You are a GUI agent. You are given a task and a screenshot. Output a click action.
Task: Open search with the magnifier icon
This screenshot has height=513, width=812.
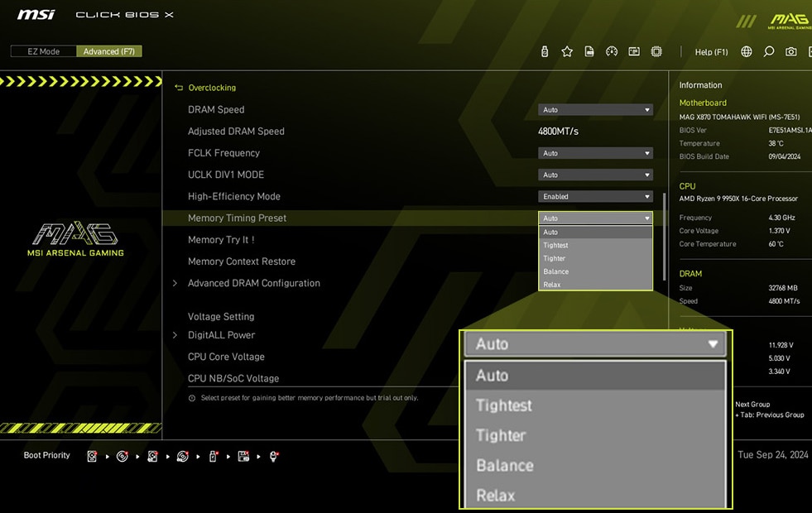point(769,51)
